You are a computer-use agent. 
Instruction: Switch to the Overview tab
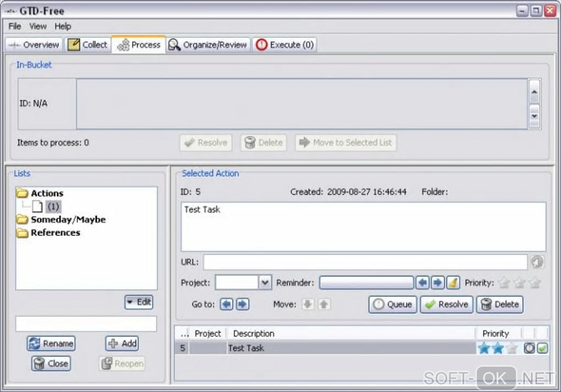(x=34, y=45)
